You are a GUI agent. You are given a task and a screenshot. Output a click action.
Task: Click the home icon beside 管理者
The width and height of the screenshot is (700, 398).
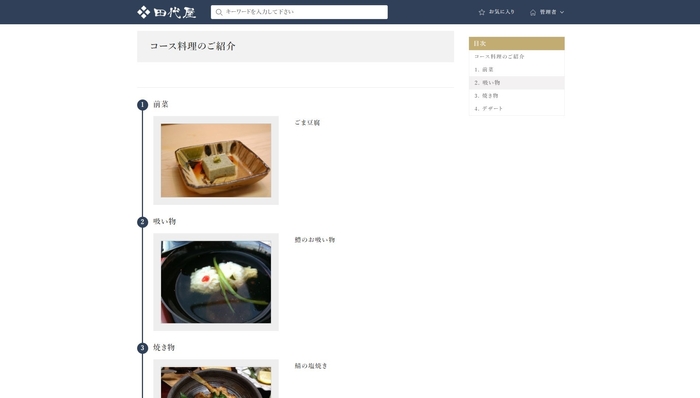[x=533, y=12]
